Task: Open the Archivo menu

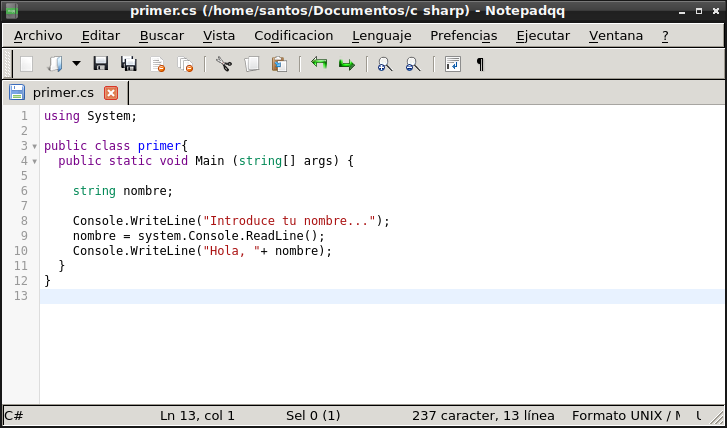Action: pos(38,36)
